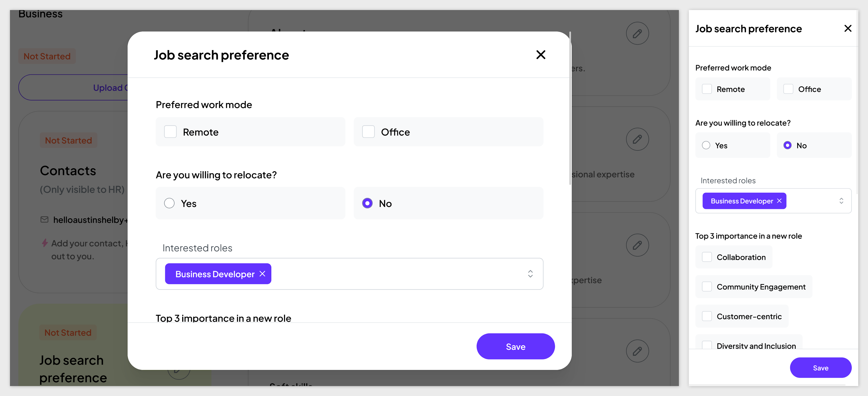Viewport: 868px width, 396px height.
Task: Click Not Started badge above Job search preference card
Action: pos(68,333)
